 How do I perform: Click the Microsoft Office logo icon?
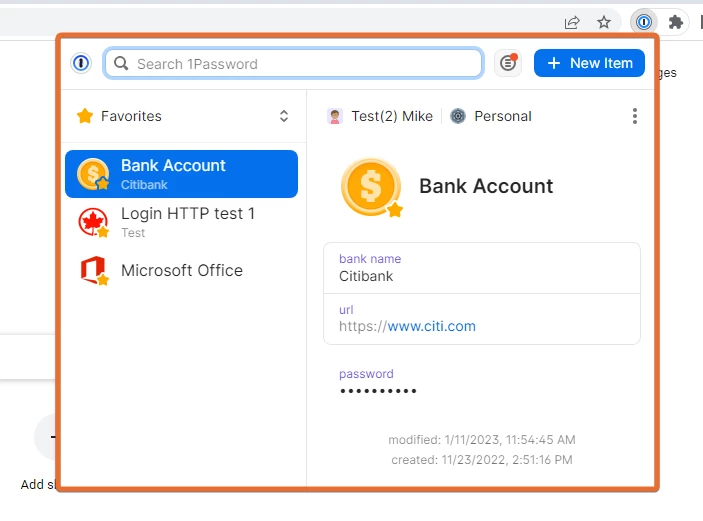coord(94,270)
